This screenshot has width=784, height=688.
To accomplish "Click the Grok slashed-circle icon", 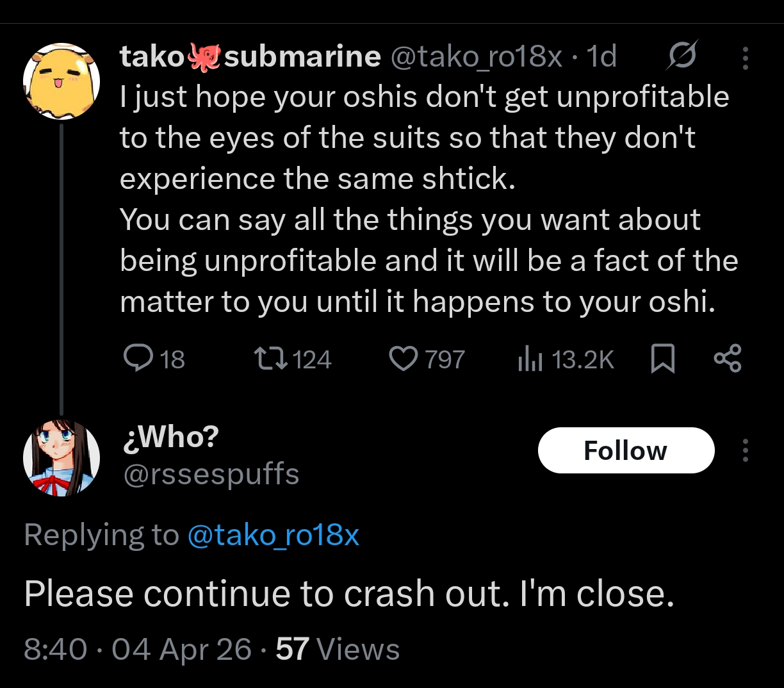I will 680,57.
